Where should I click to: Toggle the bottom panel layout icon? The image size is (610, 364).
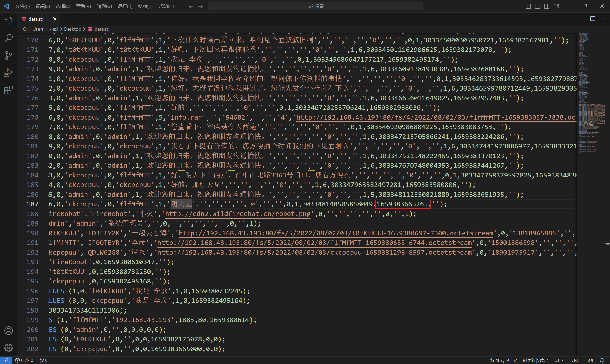537,6
